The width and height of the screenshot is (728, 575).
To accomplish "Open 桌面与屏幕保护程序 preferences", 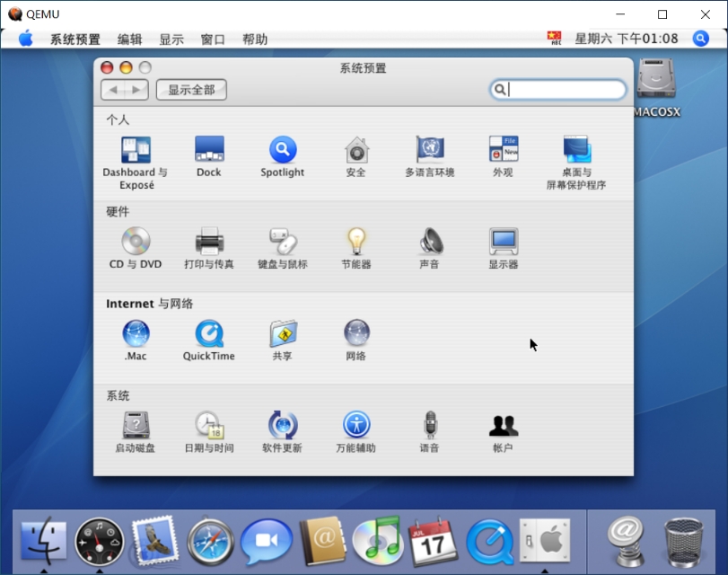I will click(575, 148).
